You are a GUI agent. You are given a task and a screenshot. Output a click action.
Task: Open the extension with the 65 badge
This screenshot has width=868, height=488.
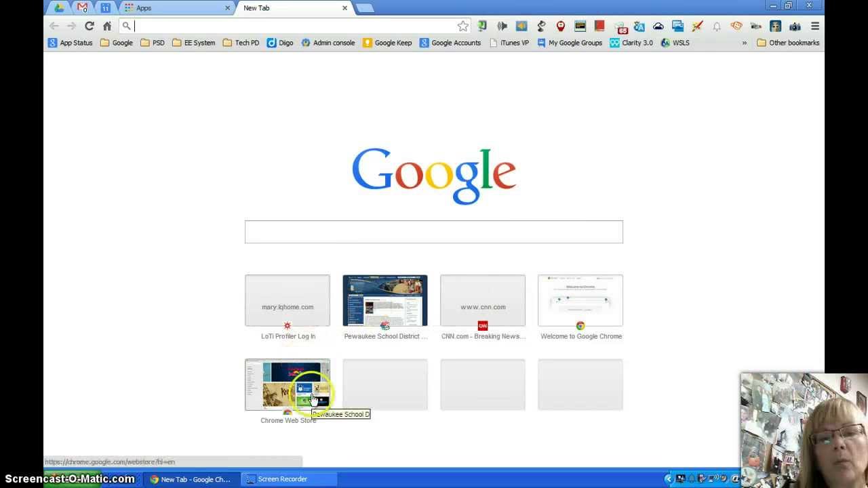pyautogui.click(x=620, y=26)
